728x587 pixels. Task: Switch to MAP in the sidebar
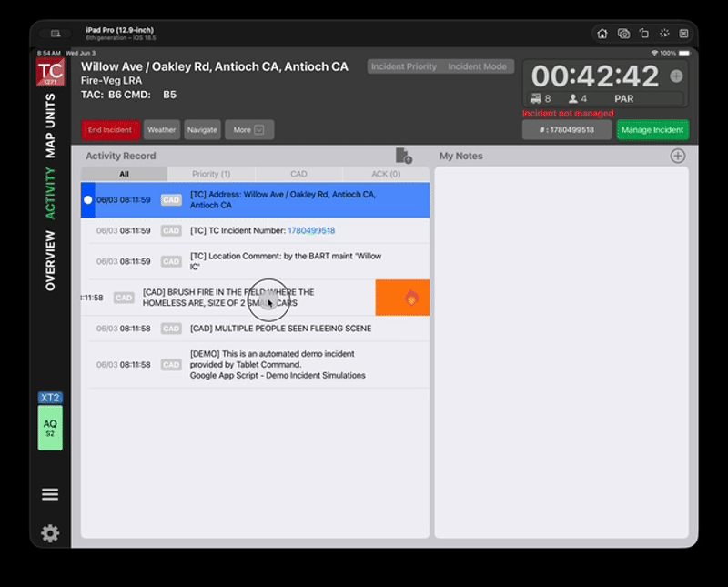coord(50,146)
